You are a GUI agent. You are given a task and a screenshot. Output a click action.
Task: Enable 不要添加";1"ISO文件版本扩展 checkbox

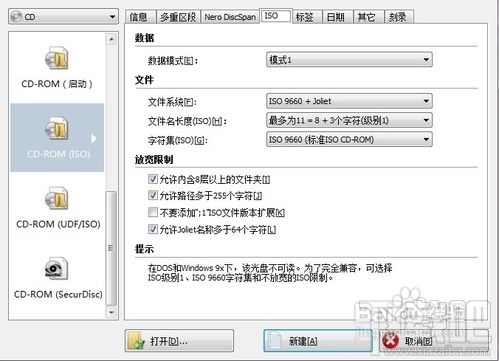[153, 212]
